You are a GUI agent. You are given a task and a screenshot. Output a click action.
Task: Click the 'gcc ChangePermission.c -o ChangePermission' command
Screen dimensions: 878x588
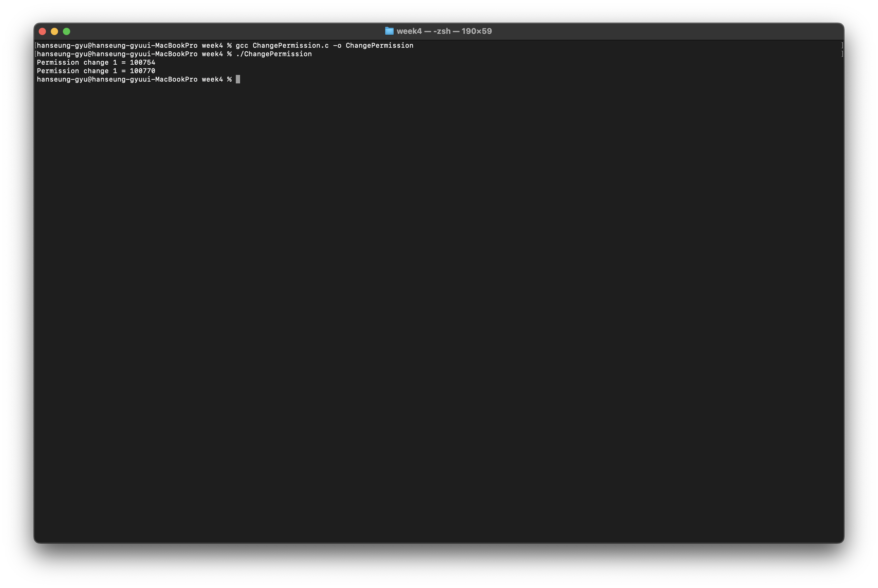click(x=324, y=45)
